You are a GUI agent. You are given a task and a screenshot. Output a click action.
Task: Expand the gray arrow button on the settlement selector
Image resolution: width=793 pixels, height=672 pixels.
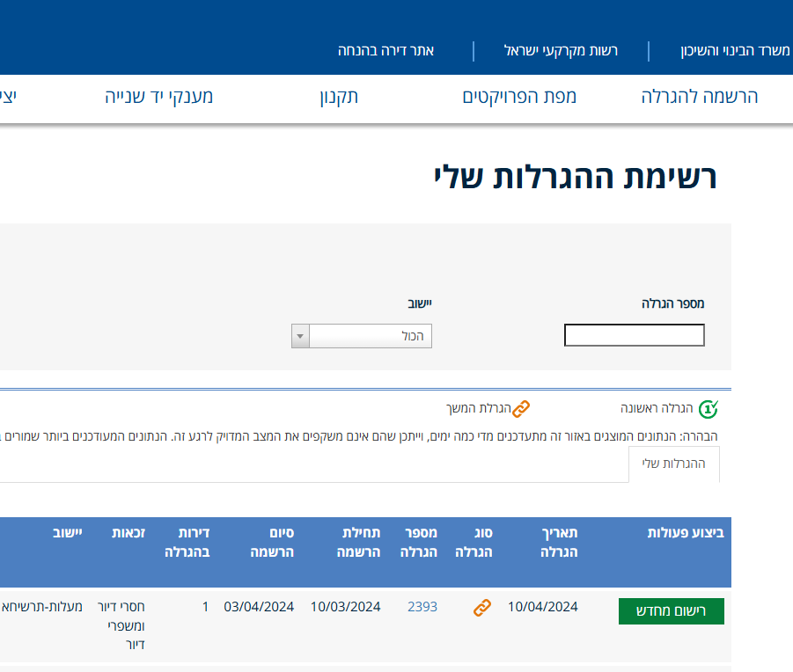click(x=300, y=335)
